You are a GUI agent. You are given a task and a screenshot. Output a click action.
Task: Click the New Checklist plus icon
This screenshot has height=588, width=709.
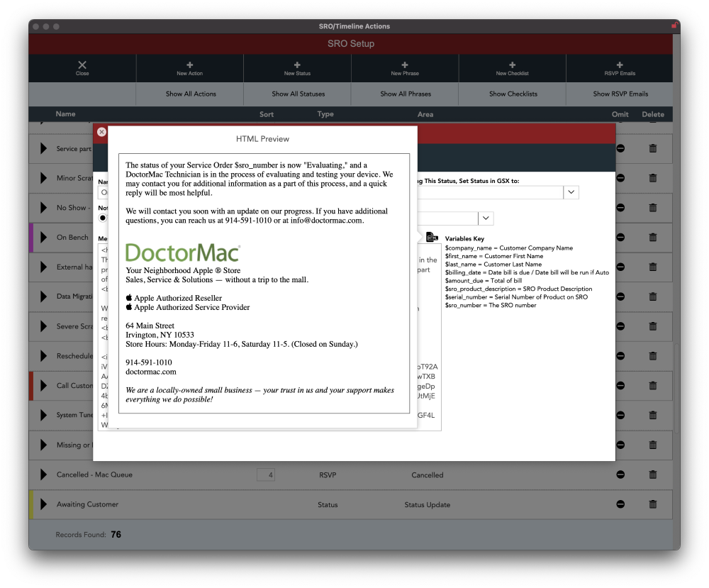point(512,65)
